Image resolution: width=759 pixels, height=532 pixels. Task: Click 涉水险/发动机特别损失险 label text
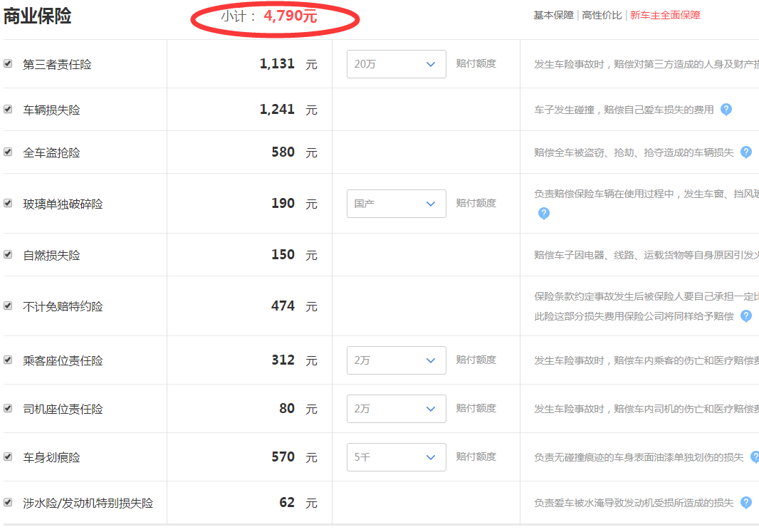coord(88,503)
